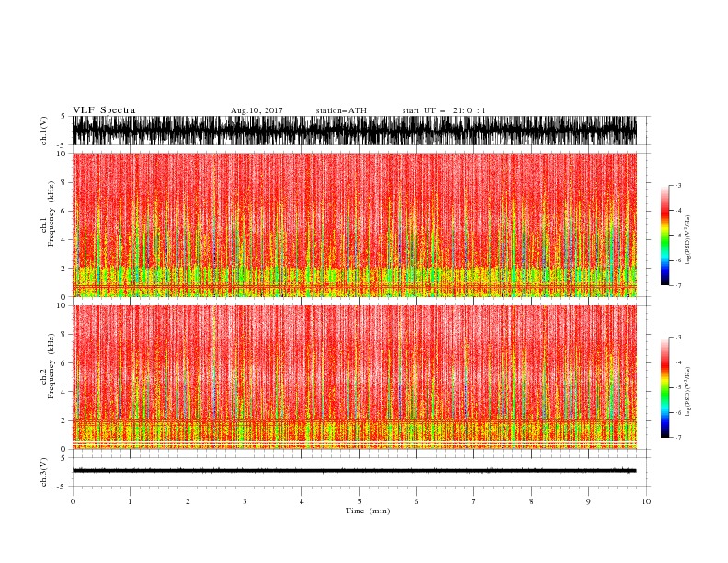
Task: Click the '-3' value on ch.1 colorbar
Action: click(677, 185)
